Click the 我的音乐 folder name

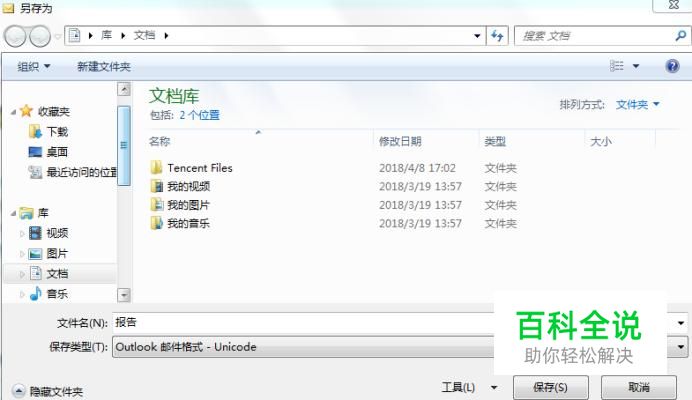tap(188, 223)
